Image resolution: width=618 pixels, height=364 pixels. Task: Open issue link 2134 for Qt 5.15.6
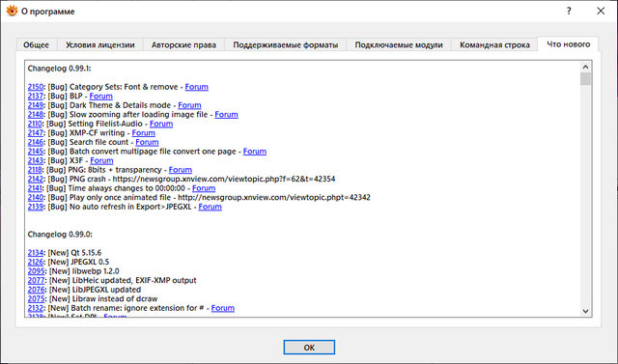(x=36, y=253)
